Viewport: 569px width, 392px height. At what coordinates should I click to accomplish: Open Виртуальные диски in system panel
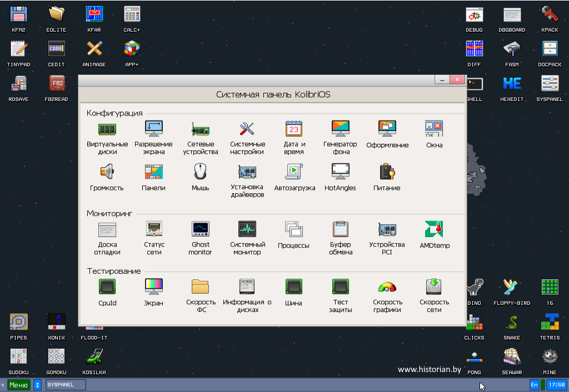[107, 129]
